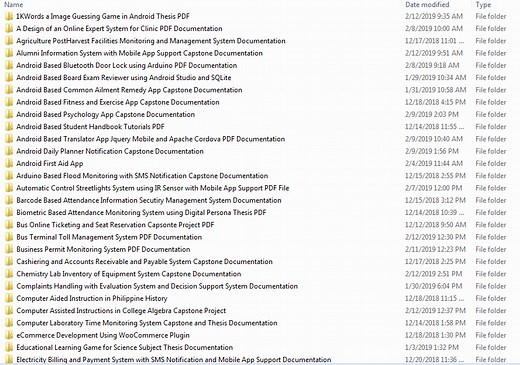Image resolution: width=520 pixels, height=365 pixels.
Task: Select 'eCommerce Development Using WooCommerce Plugin' name
Action: tap(103, 335)
